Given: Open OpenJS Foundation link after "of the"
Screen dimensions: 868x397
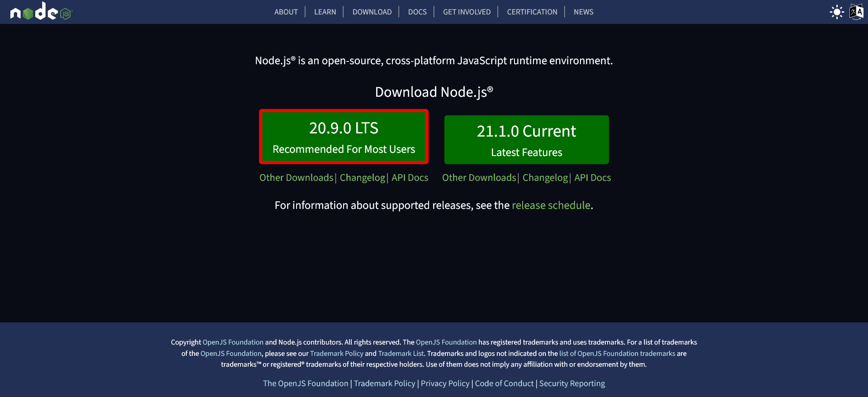Looking at the screenshot, I should pyautogui.click(x=231, y=354).
